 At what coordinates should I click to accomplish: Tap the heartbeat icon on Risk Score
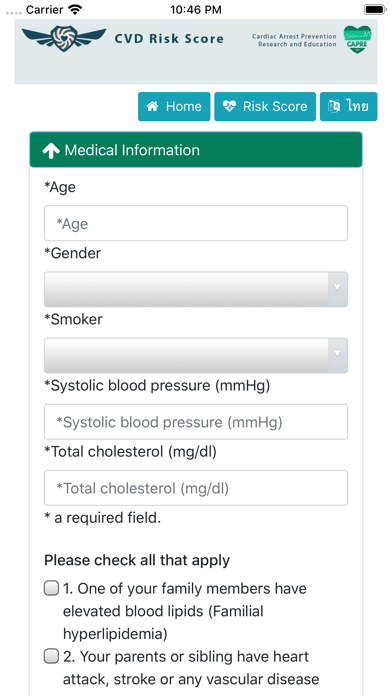click(x=229, y=107)
